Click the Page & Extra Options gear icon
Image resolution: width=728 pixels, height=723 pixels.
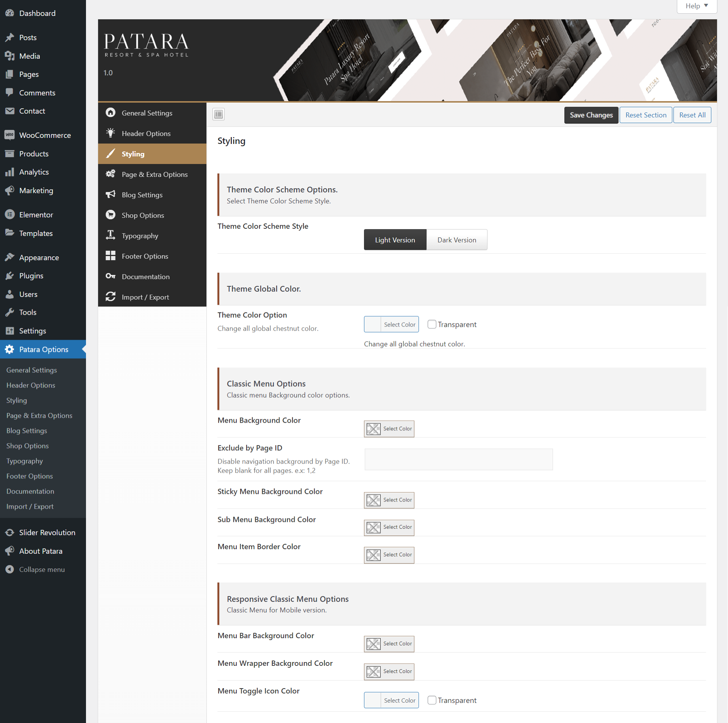click(111, 173)
